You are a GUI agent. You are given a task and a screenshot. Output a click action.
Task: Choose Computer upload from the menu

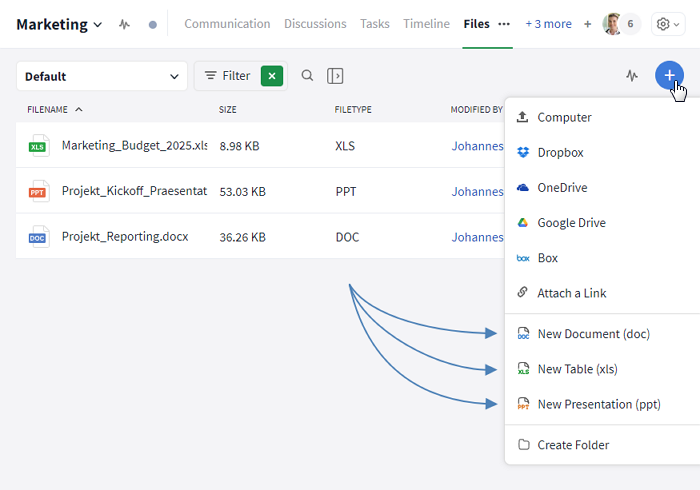click(602, 117)
